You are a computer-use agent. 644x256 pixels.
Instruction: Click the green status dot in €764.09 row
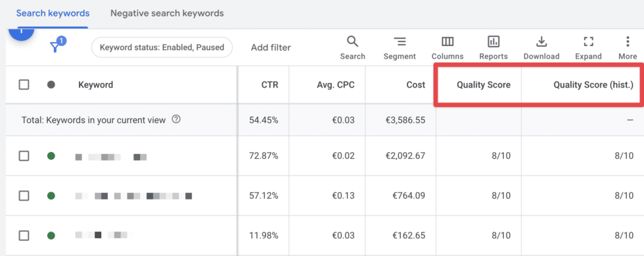(x=51, y=195)
